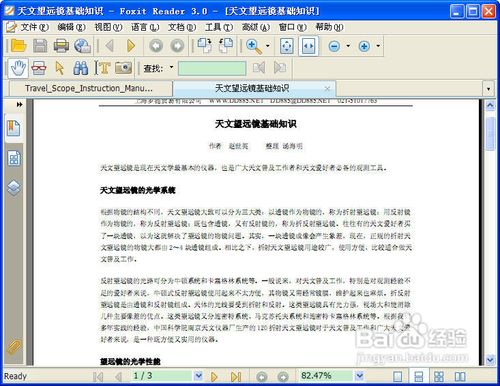
Task: Save the document with the floppy disk icon
Action: coord(40,46)
